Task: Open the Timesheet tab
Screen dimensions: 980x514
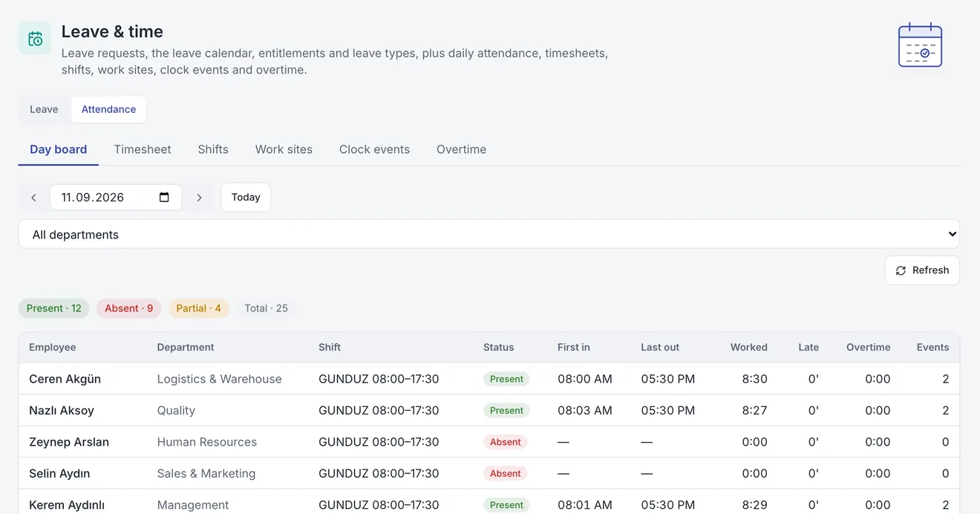Action: click(x=143, y=149)
